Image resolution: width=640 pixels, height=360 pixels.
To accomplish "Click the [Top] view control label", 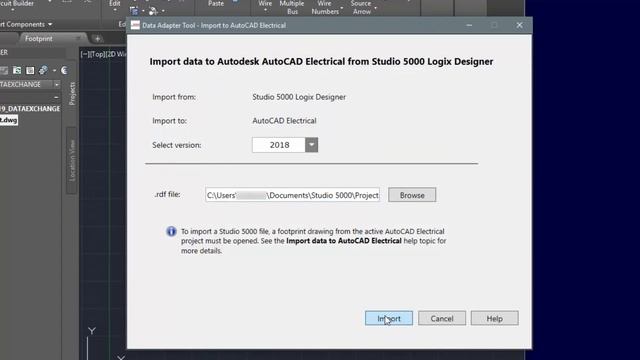I will (x=97, y=54).
